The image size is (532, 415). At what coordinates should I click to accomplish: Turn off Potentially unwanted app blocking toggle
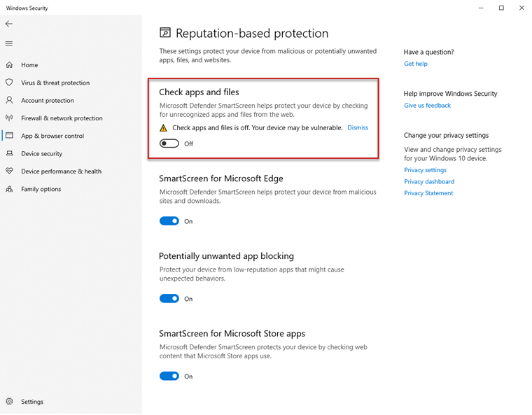pyautogui.click(x=169, y=299)
